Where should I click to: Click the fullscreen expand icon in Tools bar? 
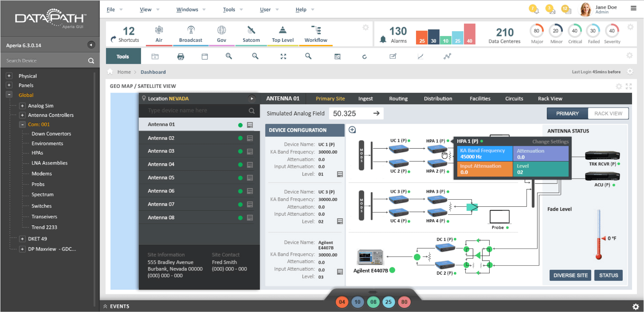click(283, 56)
